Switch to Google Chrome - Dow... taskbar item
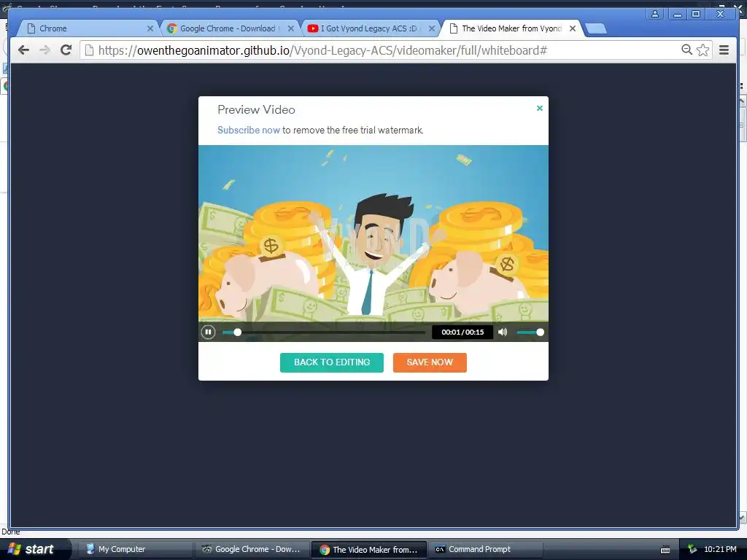The image size is (747, 560). (252, 549)
